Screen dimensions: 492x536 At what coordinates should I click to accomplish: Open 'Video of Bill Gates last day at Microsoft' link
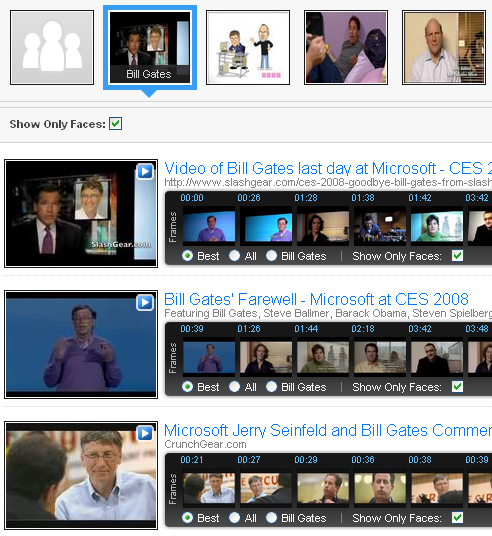[328, 169]
